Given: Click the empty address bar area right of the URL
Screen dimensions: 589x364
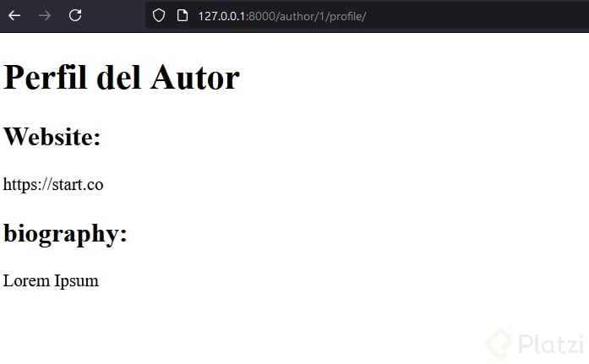Looking at the screenshot, I should [477, 16].
